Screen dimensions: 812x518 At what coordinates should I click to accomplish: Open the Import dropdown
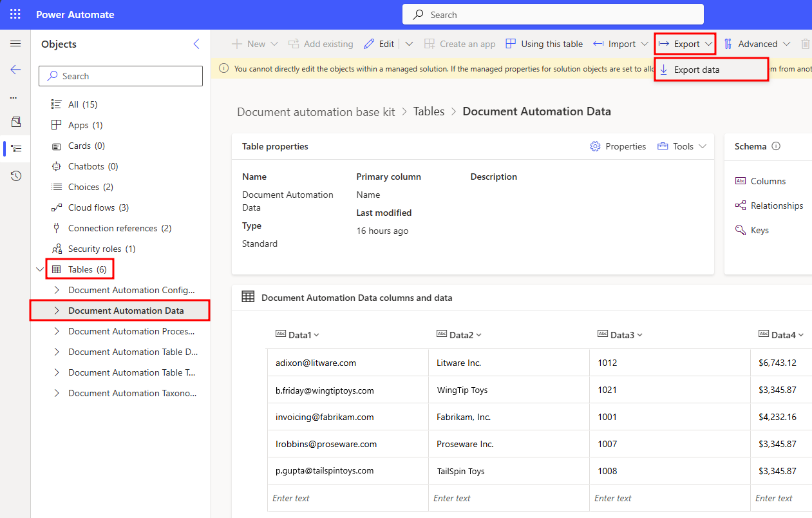(621, 44)
